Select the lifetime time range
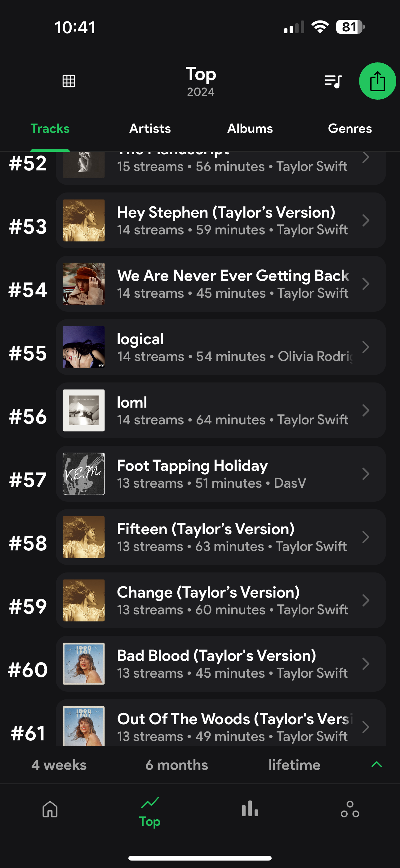Image resolution: width=400 pixels, height=868 pixels. click(x=294, y=765)
